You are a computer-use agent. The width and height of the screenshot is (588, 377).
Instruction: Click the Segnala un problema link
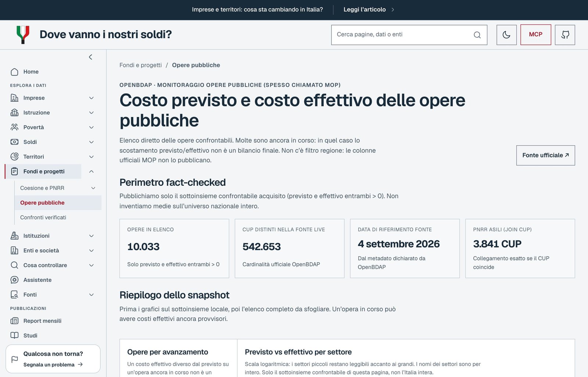tap(53, 364)
